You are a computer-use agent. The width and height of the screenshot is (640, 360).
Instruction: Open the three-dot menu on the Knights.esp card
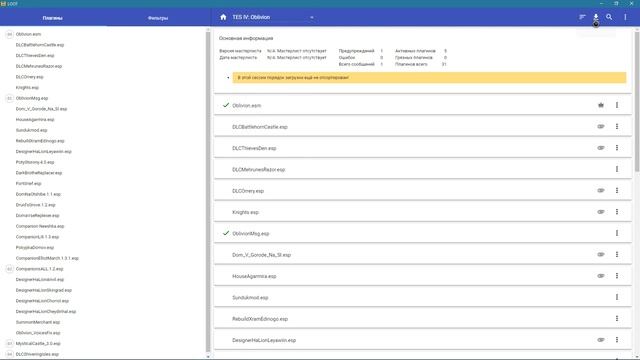click(x=617, y=212)
